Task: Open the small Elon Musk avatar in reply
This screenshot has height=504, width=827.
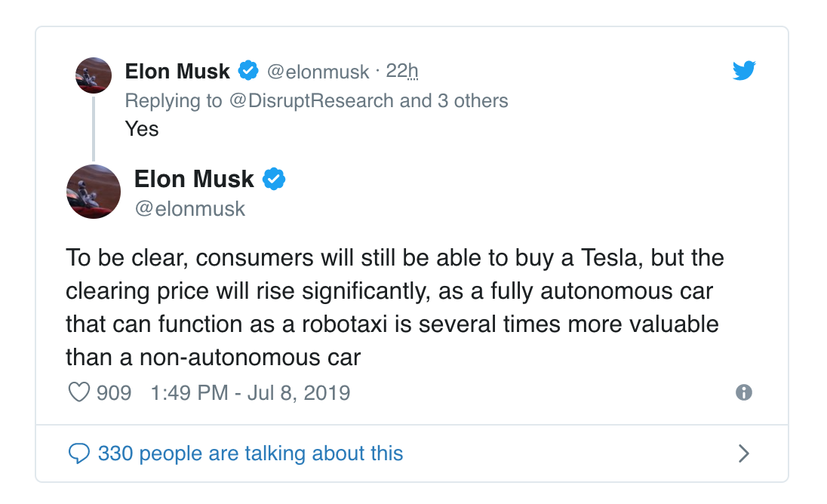Action: pos(94,75)
